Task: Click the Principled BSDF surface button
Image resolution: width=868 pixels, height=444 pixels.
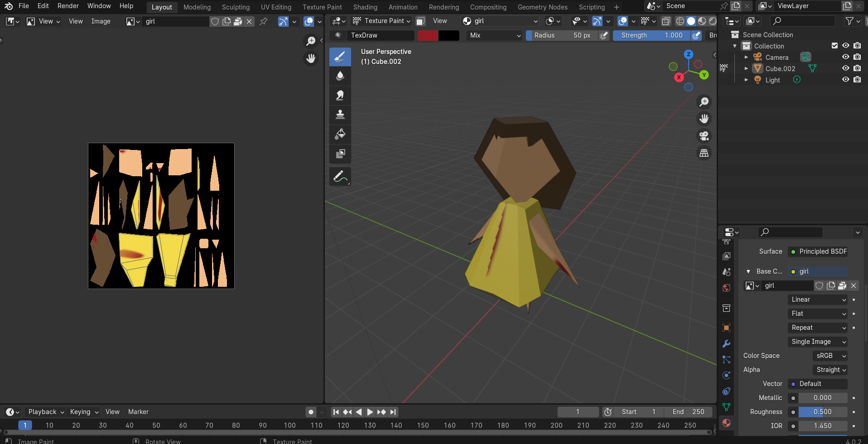Action: click(x=818, y=251)
